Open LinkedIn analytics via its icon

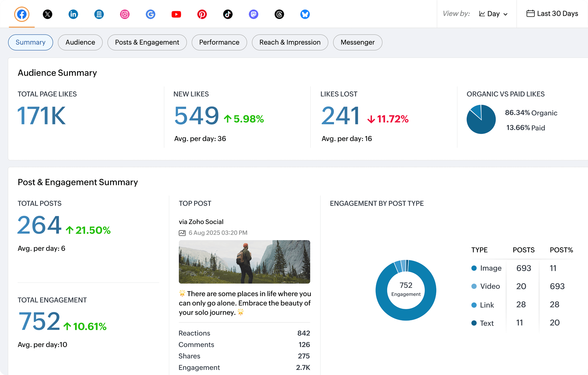pyautogui.click(x=73, y=14)
